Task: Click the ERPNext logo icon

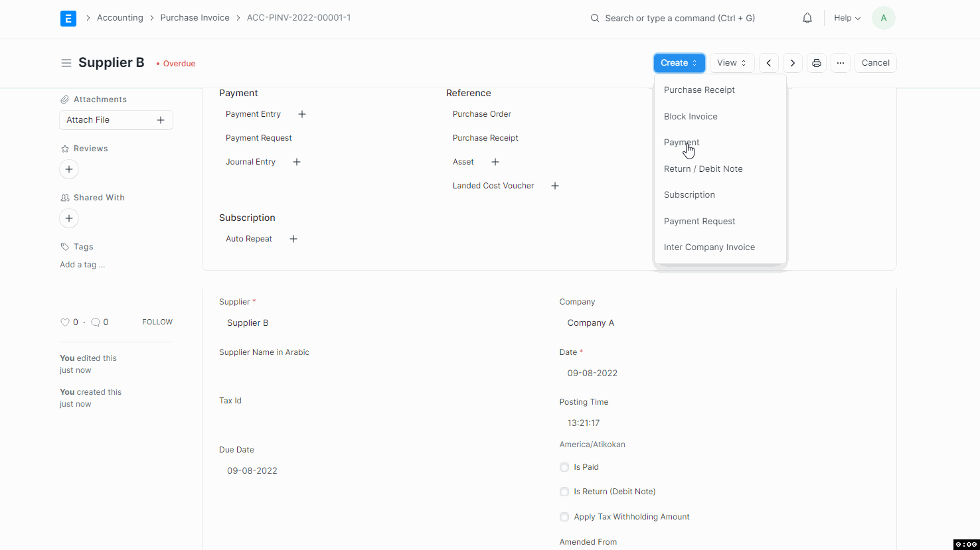Action: [x=68, y=18]
